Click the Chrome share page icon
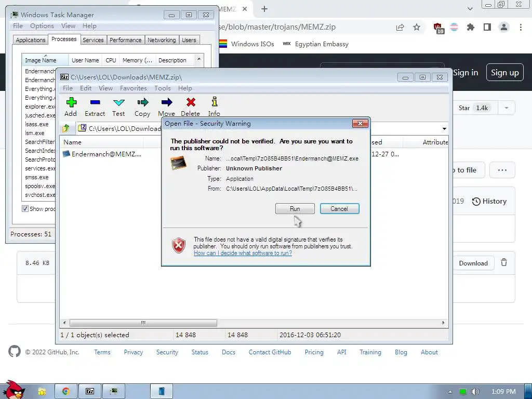 coord(400,27)
